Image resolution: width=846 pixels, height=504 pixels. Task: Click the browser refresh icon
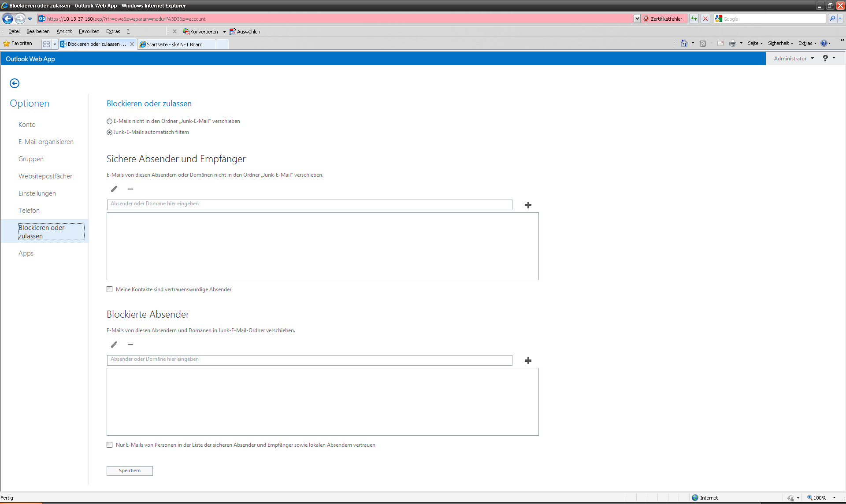(694, 19)
